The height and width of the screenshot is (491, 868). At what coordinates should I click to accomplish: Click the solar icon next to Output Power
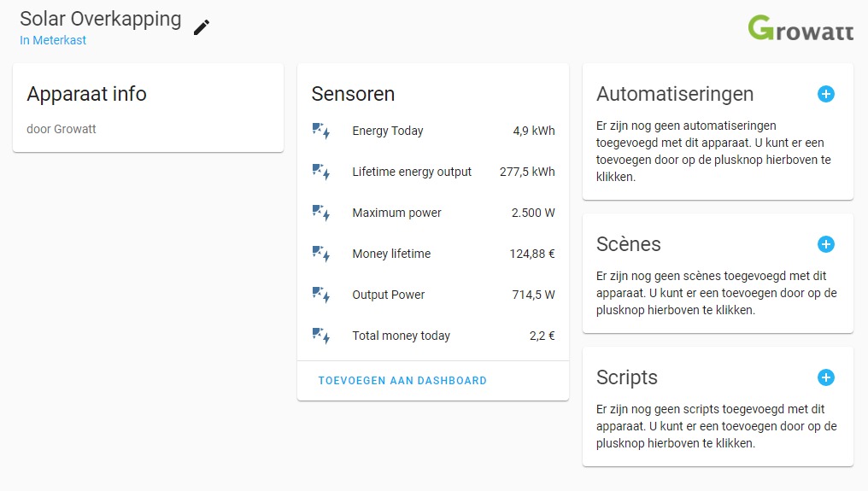(x=321, y=295)
